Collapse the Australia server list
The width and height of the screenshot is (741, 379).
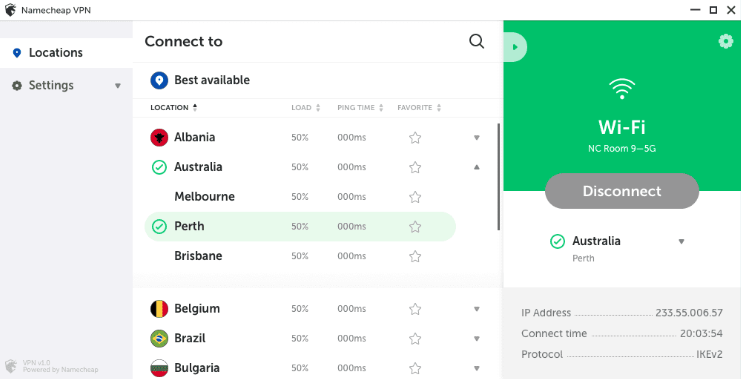click(x=477, y=167)
